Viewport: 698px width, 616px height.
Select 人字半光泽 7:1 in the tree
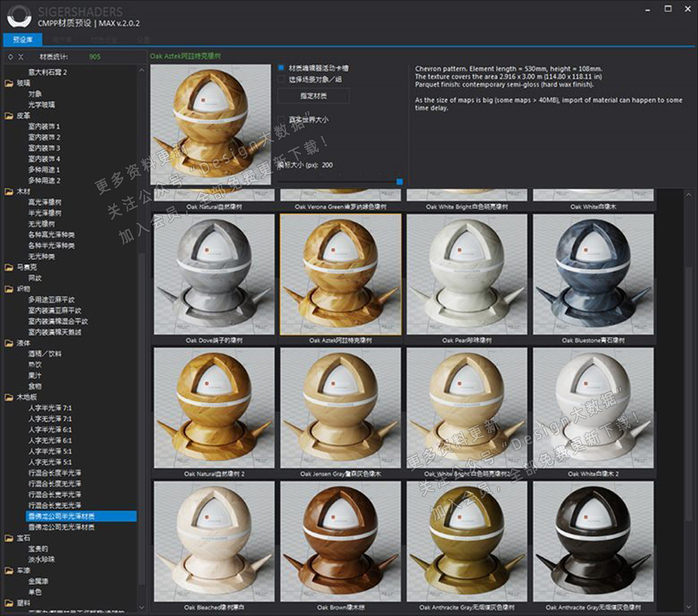[50, 407]
